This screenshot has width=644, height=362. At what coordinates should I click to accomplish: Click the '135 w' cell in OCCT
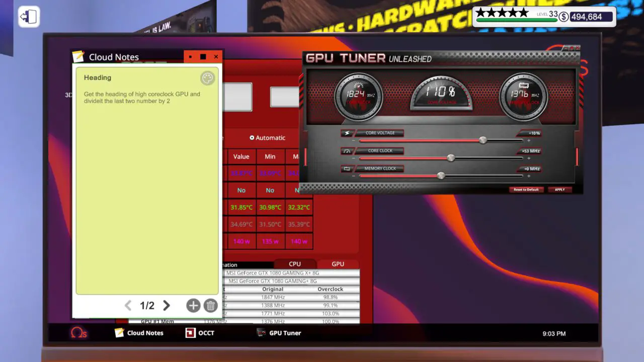click(x=270, y=241)
